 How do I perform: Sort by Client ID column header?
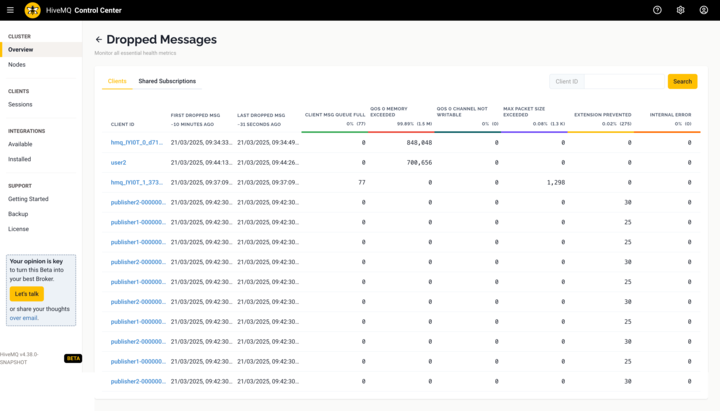[x=123, y=124]
